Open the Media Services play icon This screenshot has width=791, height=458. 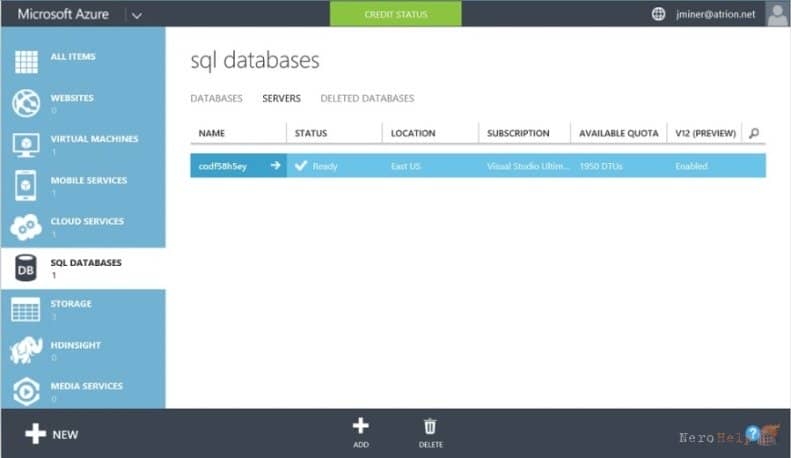[26, 391]
